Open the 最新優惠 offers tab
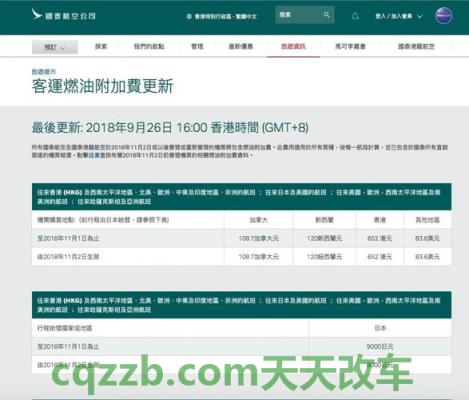The height and width of the screenshot is (400, 469). click(x=241, y=46)
